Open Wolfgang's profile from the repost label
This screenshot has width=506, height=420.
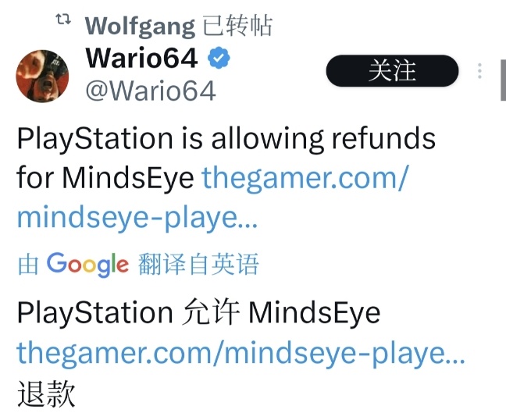click(140, 27)
